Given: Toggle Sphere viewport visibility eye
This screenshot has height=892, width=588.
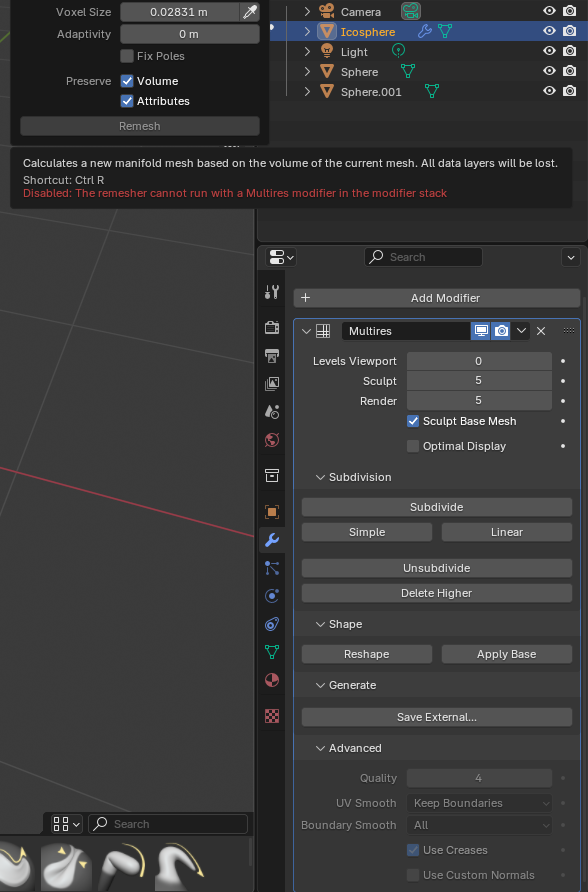Looking at the screenshot, I should click(549, 71).
